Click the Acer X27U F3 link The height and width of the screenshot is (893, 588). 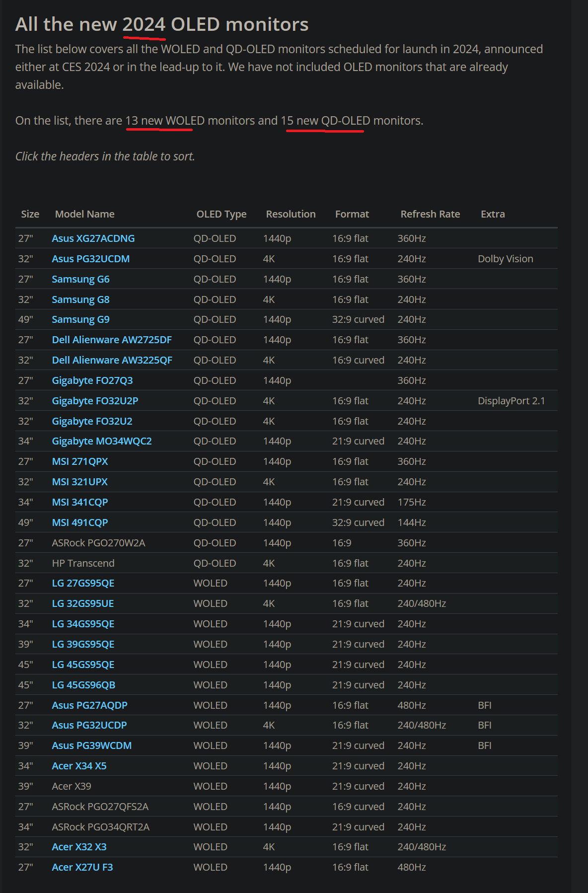pos(82,867)
